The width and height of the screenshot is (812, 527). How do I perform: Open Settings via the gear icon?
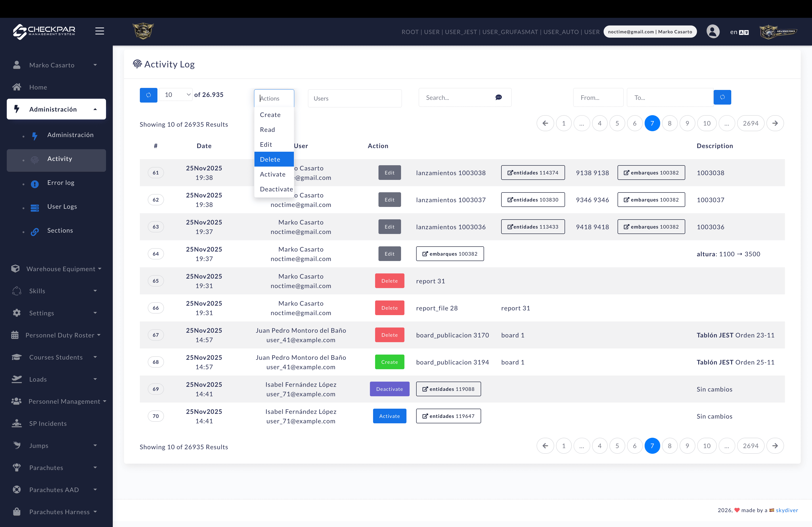[x=16, y=313]
